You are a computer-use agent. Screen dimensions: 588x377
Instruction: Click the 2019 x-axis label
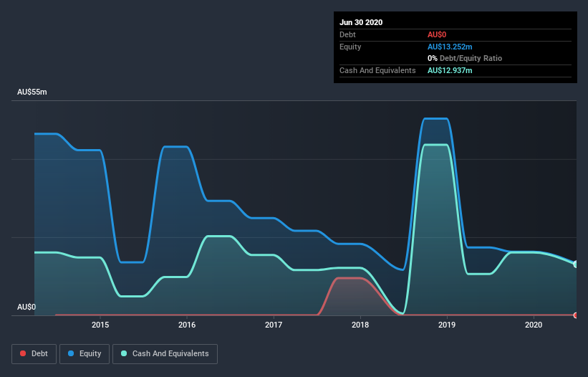[447, 325]
